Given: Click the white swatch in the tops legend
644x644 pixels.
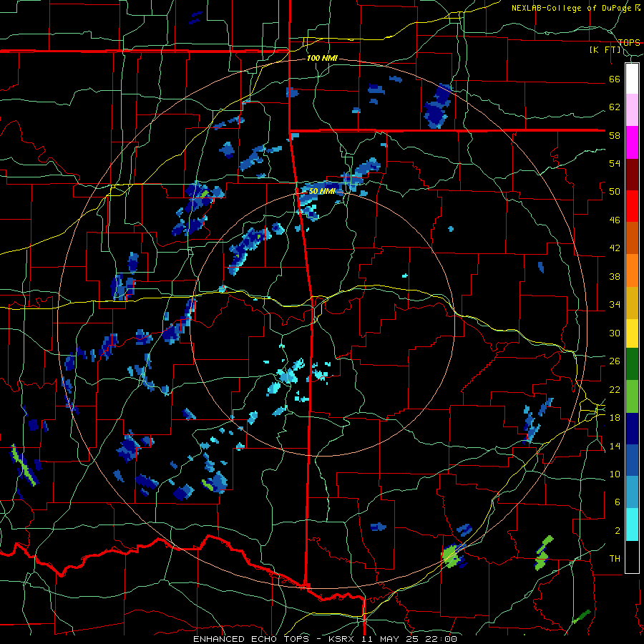Looking at the screenshot, I should 632,79.
